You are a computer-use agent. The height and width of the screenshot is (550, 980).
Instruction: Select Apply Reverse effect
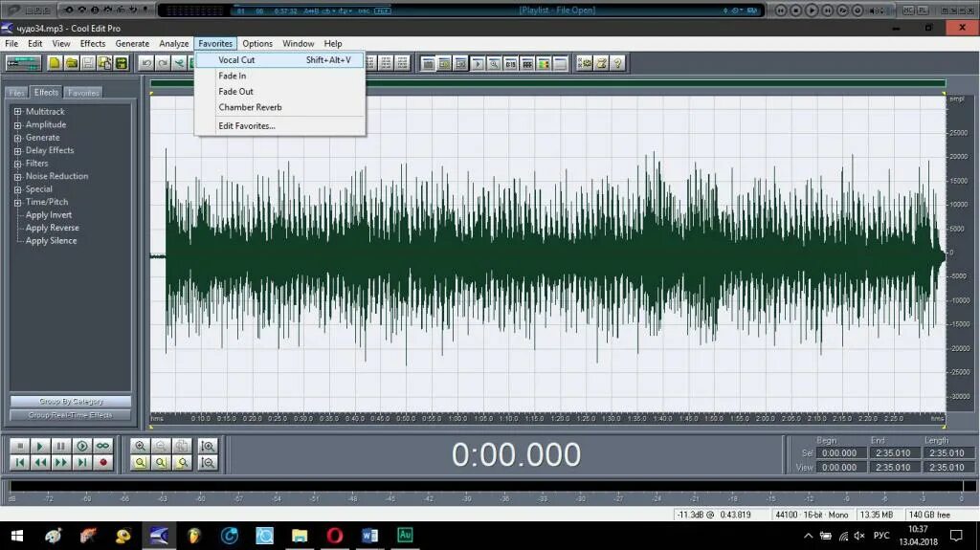click(x=53, y=228)
